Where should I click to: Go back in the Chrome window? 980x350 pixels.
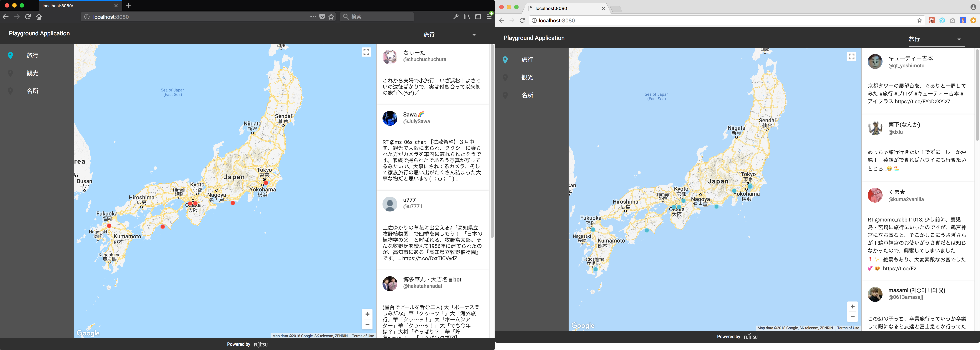point(501,21)
